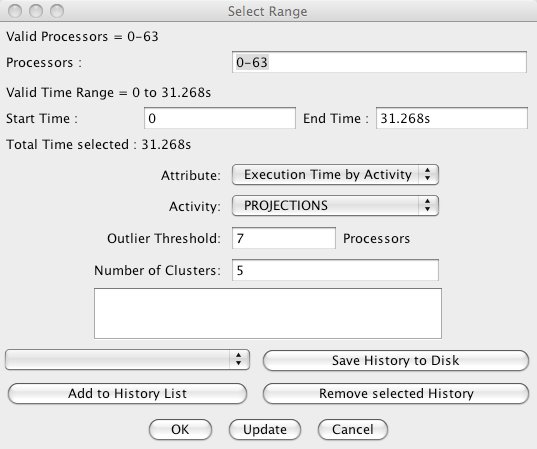
Task: Click Remove selected History button
Action: [x=396, y=394]
